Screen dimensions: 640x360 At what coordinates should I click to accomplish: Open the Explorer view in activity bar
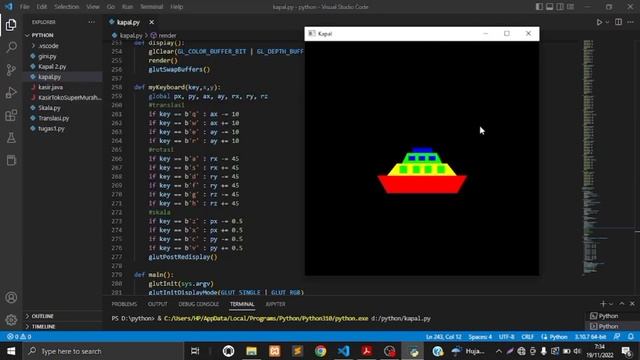[11, 25]
